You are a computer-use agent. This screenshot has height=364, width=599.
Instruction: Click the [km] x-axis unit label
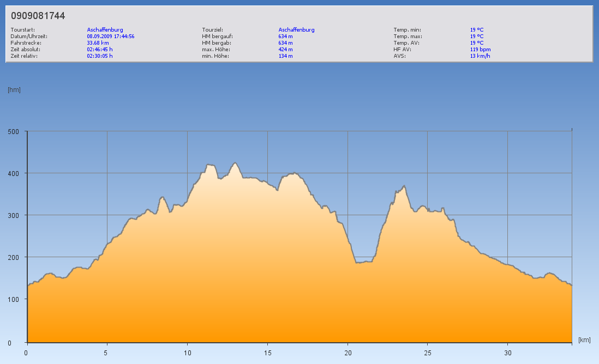coord(584,340)
